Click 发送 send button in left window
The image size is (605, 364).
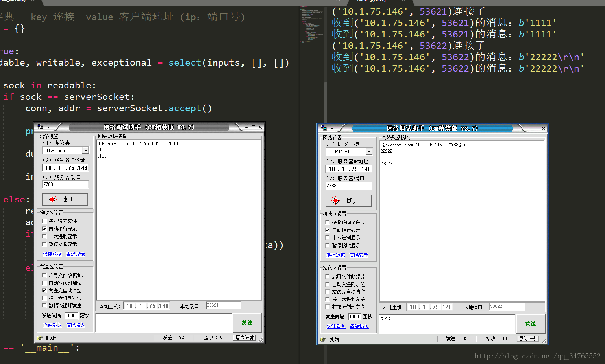point(247,322)
